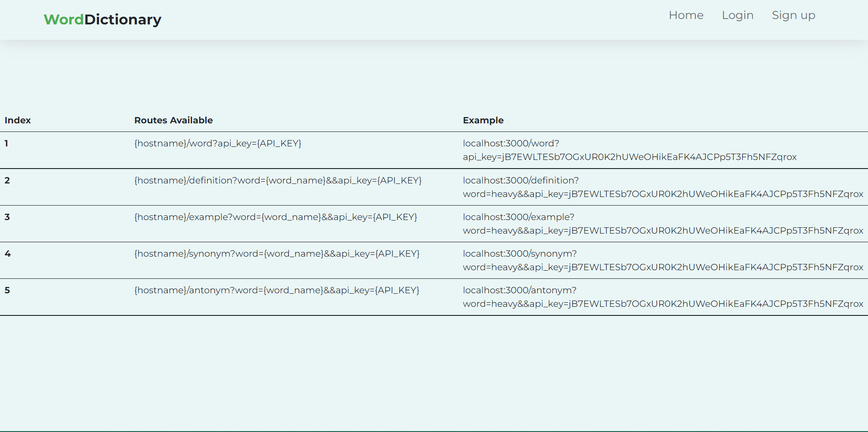Select the {hostname}/definition route text
This screenshot has width=868, height=432.
278,180
